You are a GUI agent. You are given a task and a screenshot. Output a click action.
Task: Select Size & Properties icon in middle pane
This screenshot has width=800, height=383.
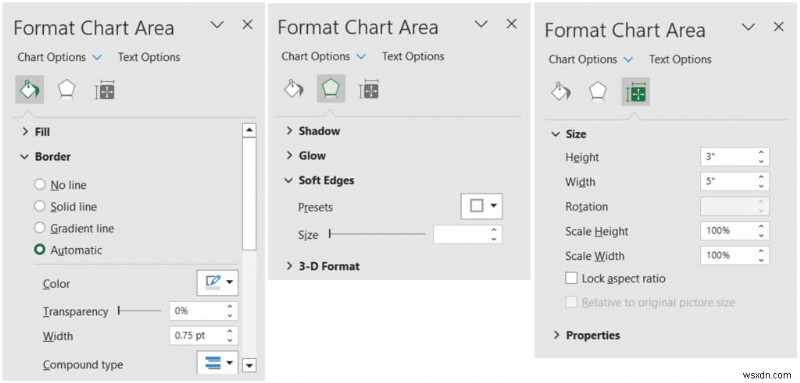tap(368, 89)
